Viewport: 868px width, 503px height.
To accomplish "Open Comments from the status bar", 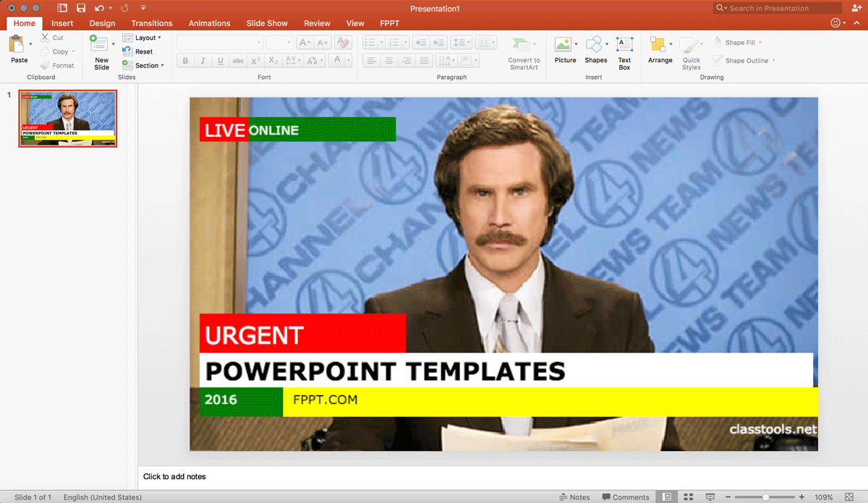I will point(626,497).
